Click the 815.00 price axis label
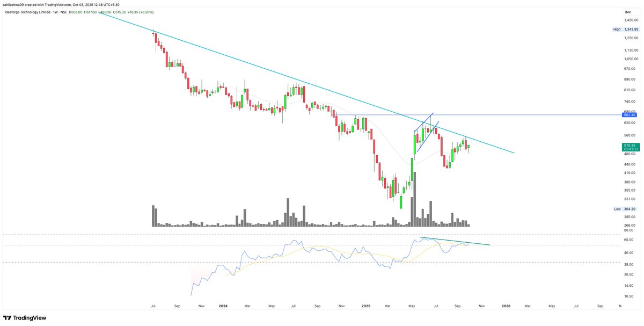 coord(629,90)
